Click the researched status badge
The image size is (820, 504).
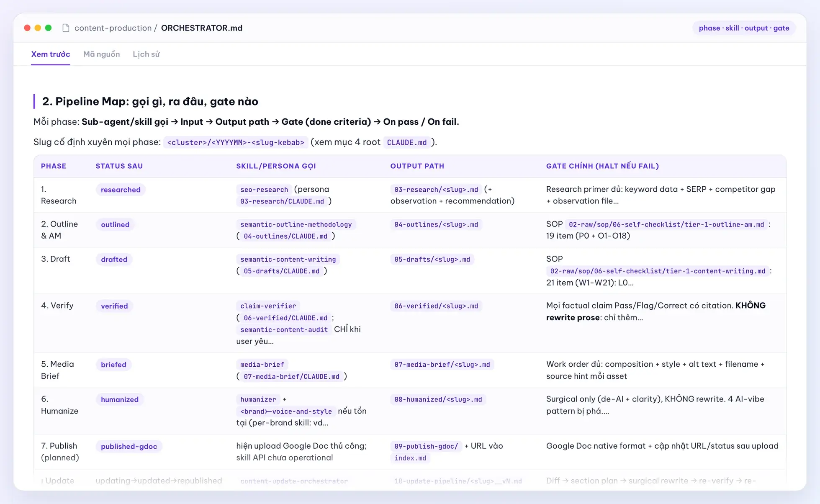121,190
